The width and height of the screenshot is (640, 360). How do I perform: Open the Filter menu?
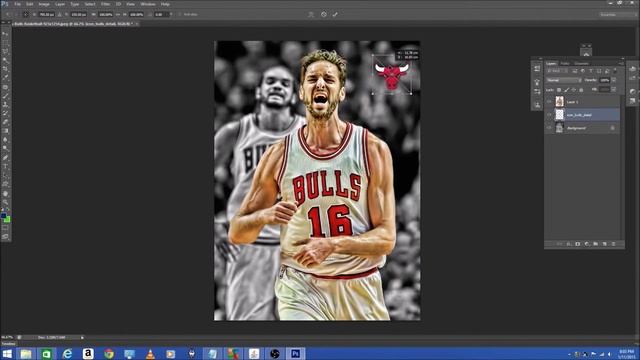105,4
